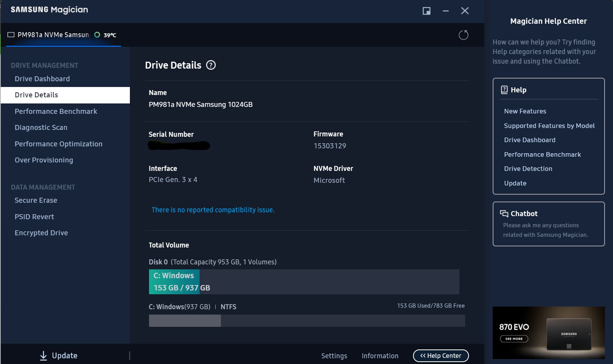Open Diagnostic Scan page
This screenshot has width=613, height=364.
(41, 127)
